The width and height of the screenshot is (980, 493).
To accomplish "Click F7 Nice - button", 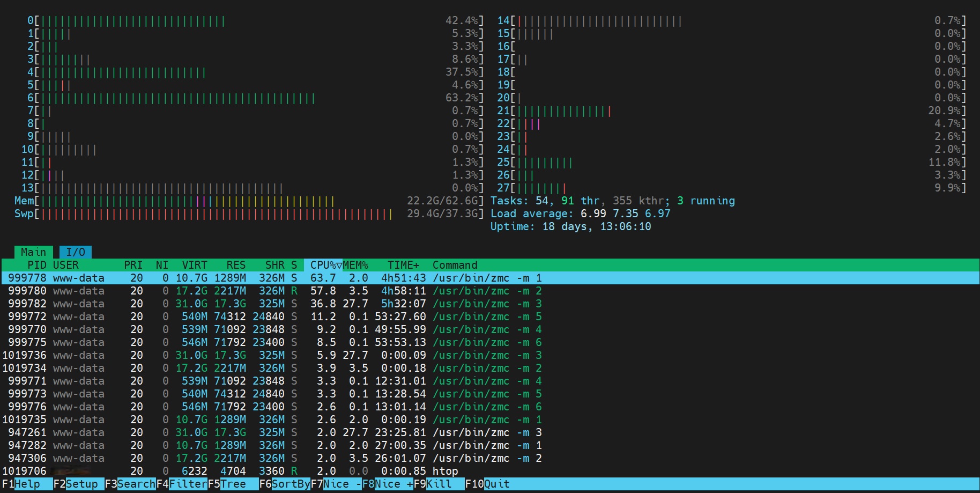I will point(336,484).
